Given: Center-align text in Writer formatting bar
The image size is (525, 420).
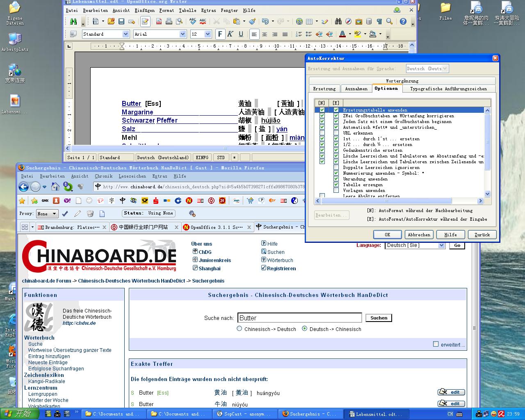Looking at the screenshot, I should (265, 34).
